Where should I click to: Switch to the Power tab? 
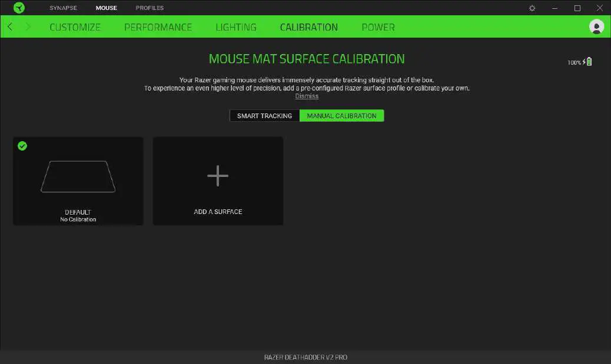coord(378,26)
